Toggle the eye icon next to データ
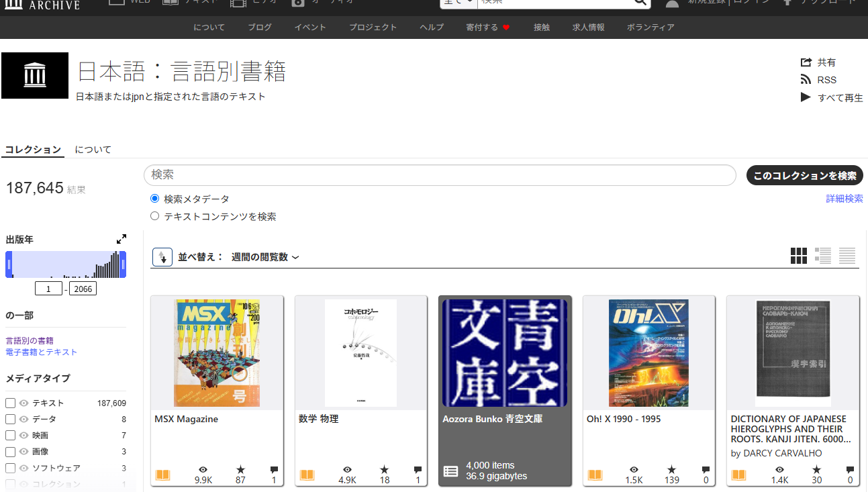The width and height of the screenshot is (868, 492). coord(24,419)
